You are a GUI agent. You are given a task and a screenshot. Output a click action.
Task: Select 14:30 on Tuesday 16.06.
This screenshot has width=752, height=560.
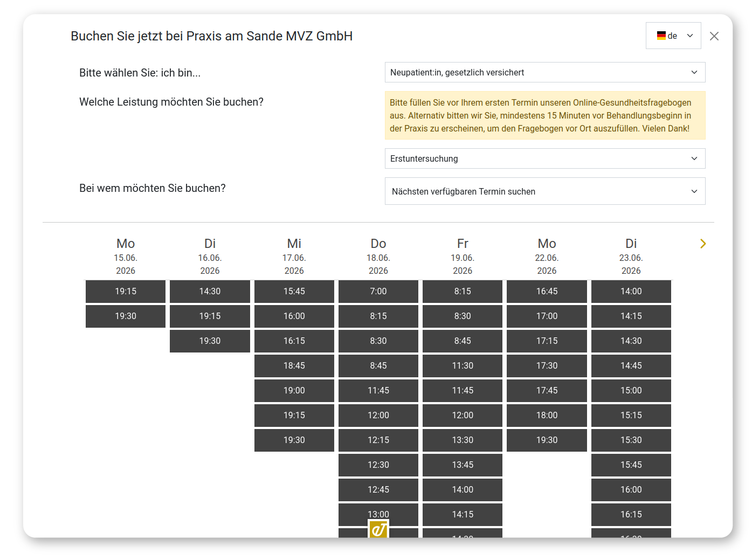tap(210, 292)
